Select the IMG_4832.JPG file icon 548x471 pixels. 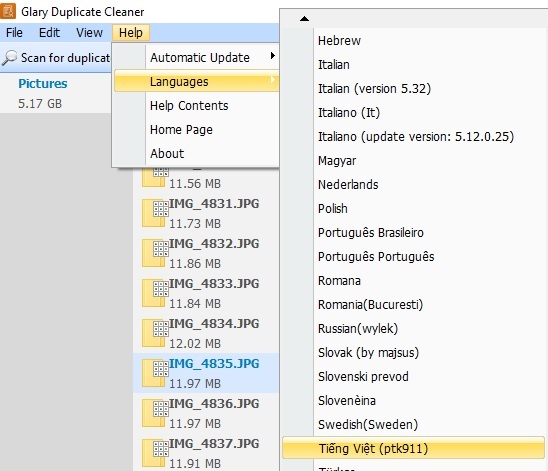pyautogui.click(x=155, y=253)
